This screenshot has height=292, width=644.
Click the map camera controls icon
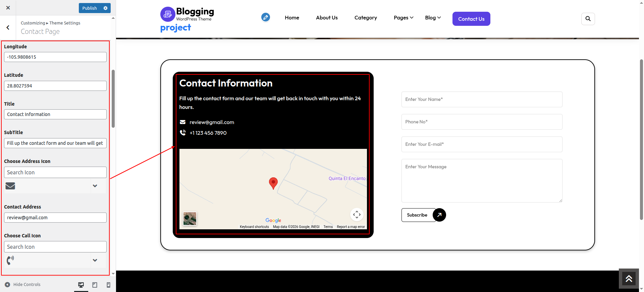[357, 215]
